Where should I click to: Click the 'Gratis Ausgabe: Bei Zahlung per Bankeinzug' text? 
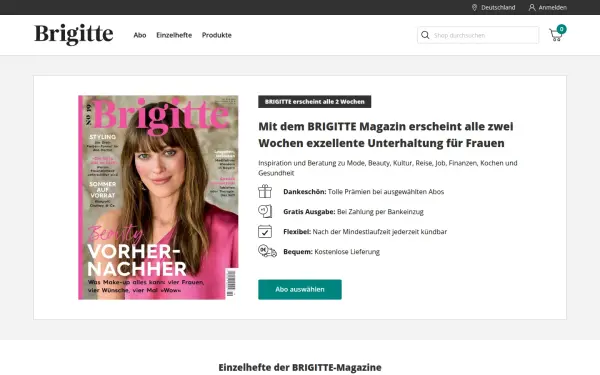(x=353, y=212)
